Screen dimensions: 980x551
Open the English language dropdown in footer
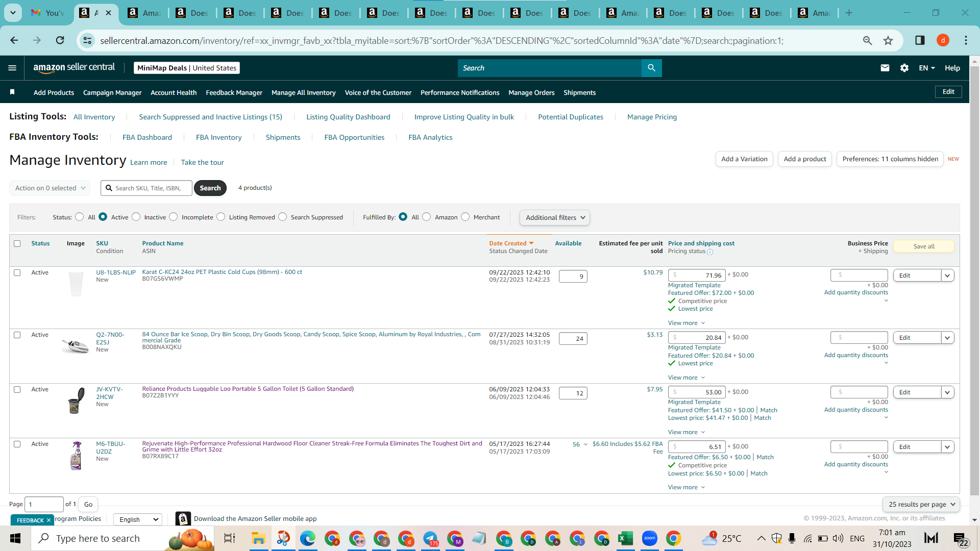138,519
